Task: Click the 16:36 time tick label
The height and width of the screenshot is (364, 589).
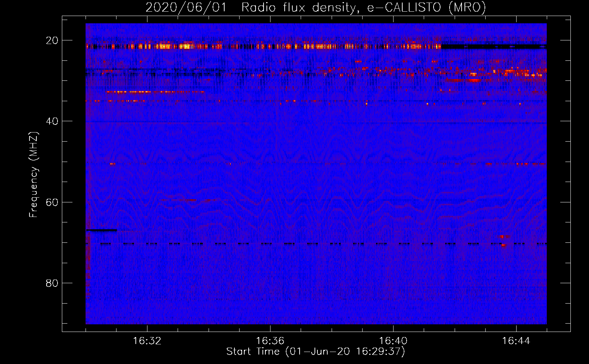Action: pyautogui.click(x=270, y=341)
